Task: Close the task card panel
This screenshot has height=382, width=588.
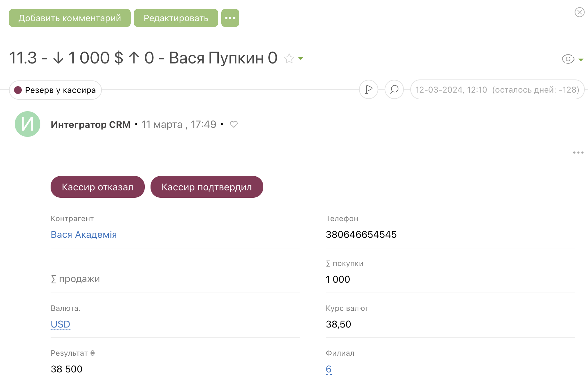Action: [579, 12]
